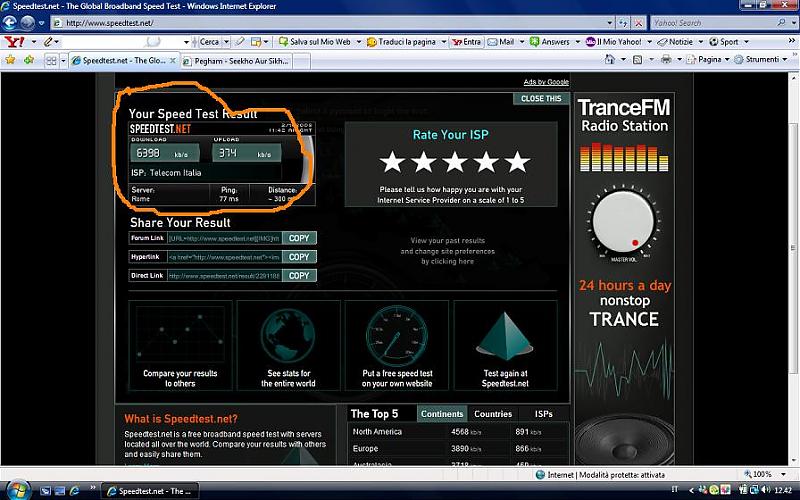Screen dimensions: 800x500
Task: Open the Pagina menu dropdown
Action: tap(710, 60)
